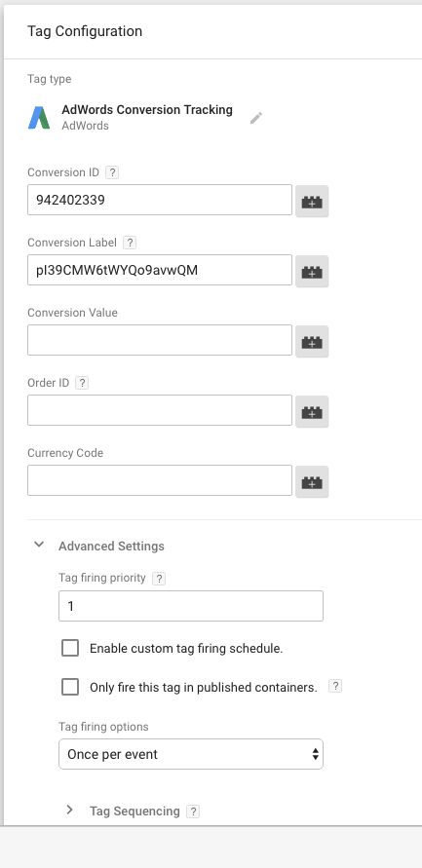This screenshot has height=868, width=422.
Task: Click the AdWords logo icon
Action: 39,117
